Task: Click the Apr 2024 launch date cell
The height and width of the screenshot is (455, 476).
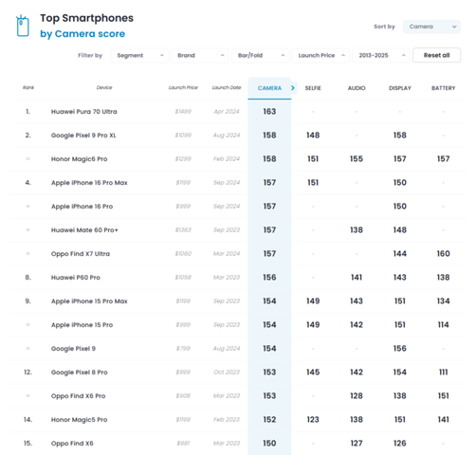Action: click(x=227, y=112)
